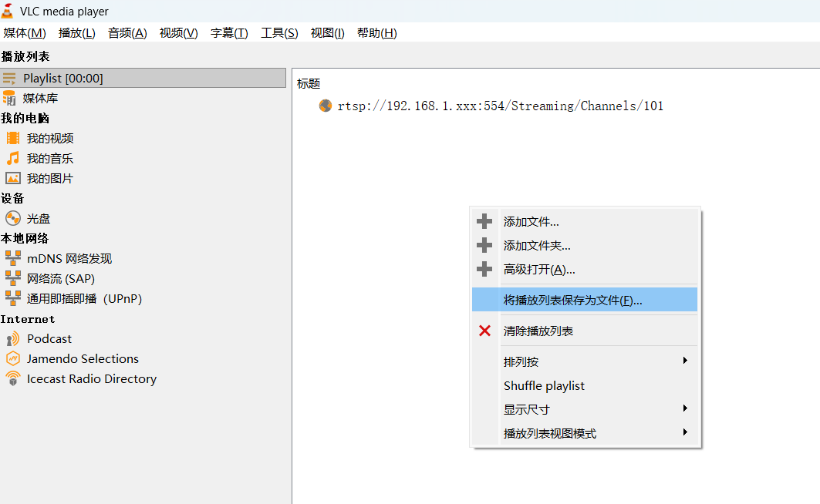
Task: Select 通用即插即播 (UPnP) entry
Action: tap(85, 299)
